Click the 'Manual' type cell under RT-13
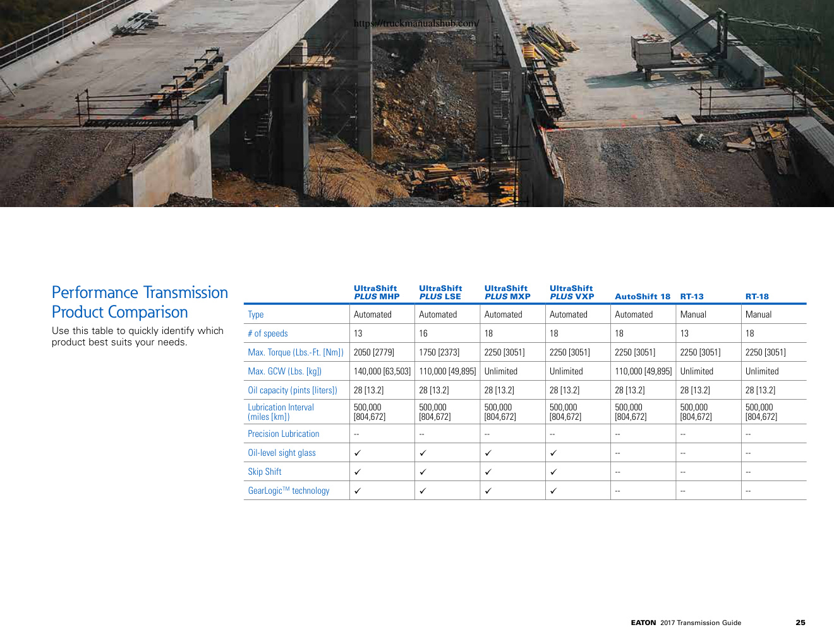 [x=694, y=314]
